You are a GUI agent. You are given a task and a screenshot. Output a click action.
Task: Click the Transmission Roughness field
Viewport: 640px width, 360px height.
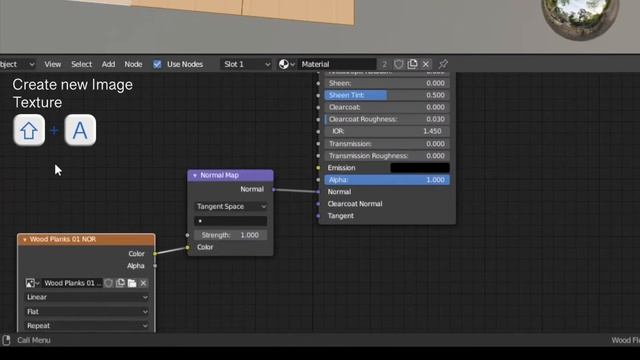[387, 156]
